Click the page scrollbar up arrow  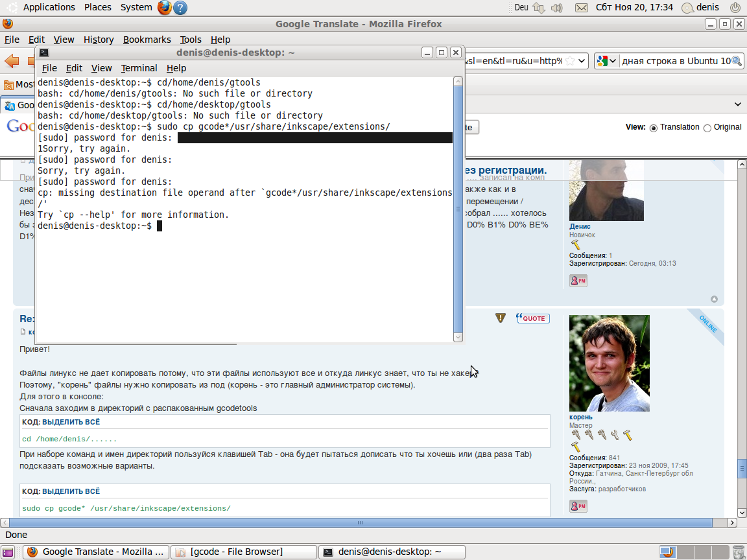742,164
